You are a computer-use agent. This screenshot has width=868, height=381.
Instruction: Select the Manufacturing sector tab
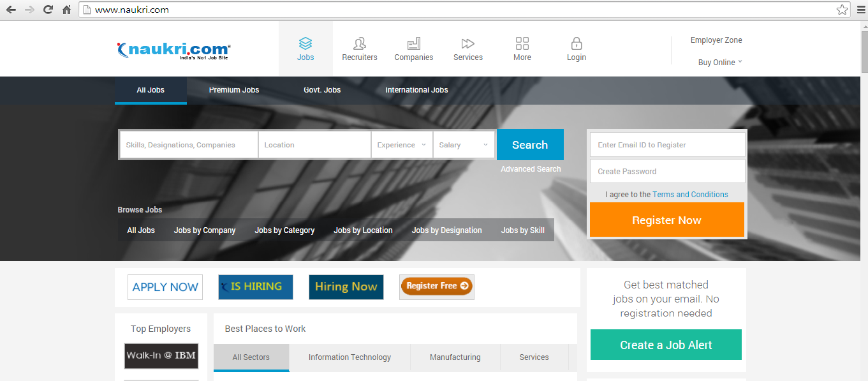(x=455, y=357)
